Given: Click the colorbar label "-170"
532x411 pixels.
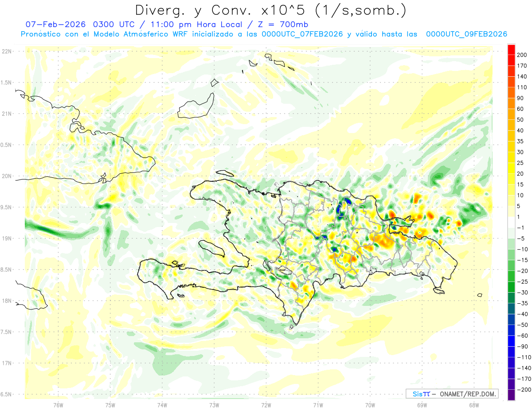Looking at the screenshot, I should point(524,379).
